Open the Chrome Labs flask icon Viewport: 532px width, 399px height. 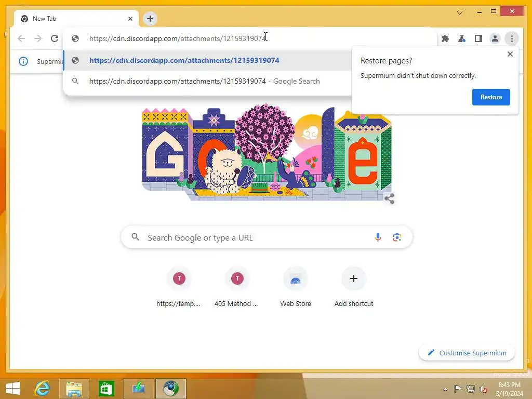(462, 38)
